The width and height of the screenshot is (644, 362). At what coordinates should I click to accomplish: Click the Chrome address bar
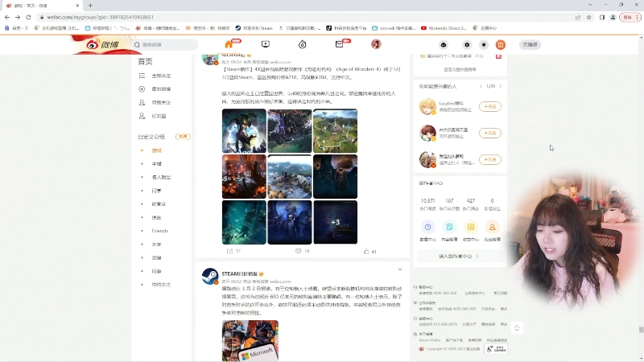[x=304, y=17]
